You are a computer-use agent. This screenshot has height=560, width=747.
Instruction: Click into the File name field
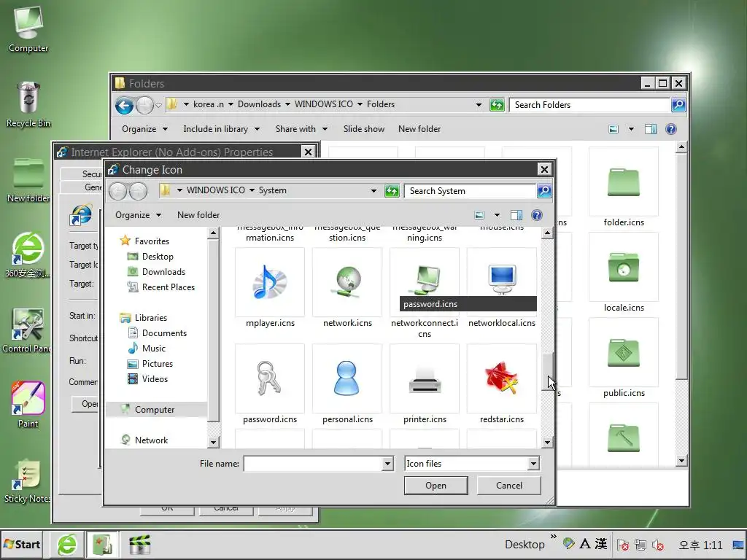[x=313, y=464]
